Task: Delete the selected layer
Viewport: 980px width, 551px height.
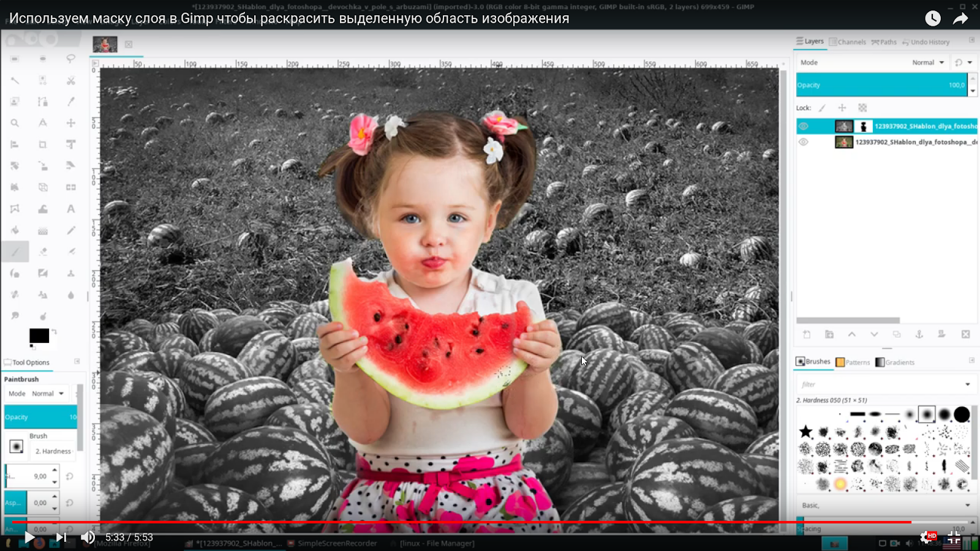Action: tap(966, 334)
